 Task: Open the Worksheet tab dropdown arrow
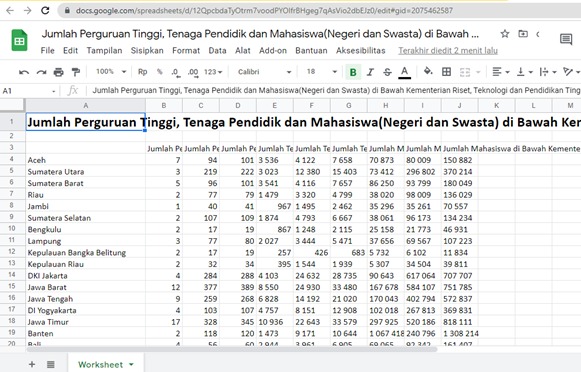[131, 365]
